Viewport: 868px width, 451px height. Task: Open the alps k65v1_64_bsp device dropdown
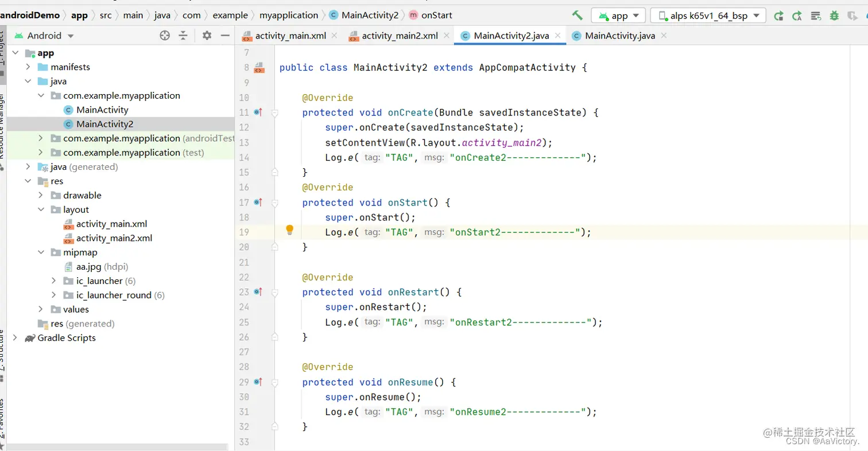(708, 15)
